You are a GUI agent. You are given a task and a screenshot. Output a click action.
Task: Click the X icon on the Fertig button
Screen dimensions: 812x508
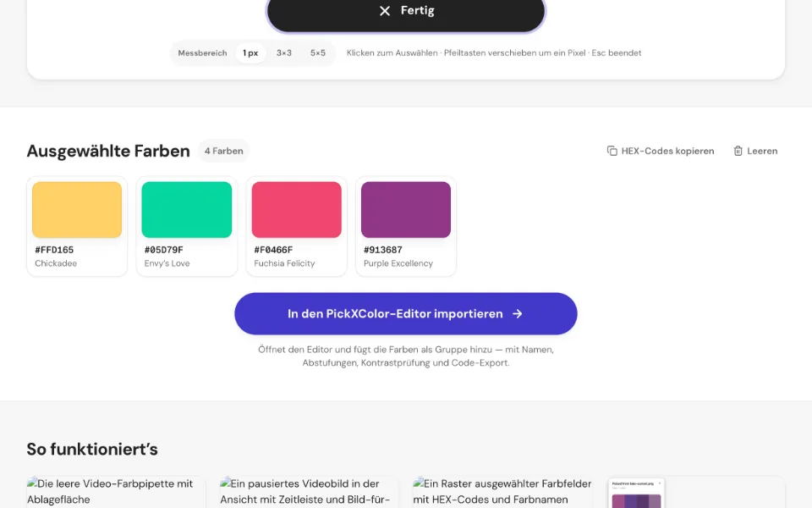click(384, 11)
